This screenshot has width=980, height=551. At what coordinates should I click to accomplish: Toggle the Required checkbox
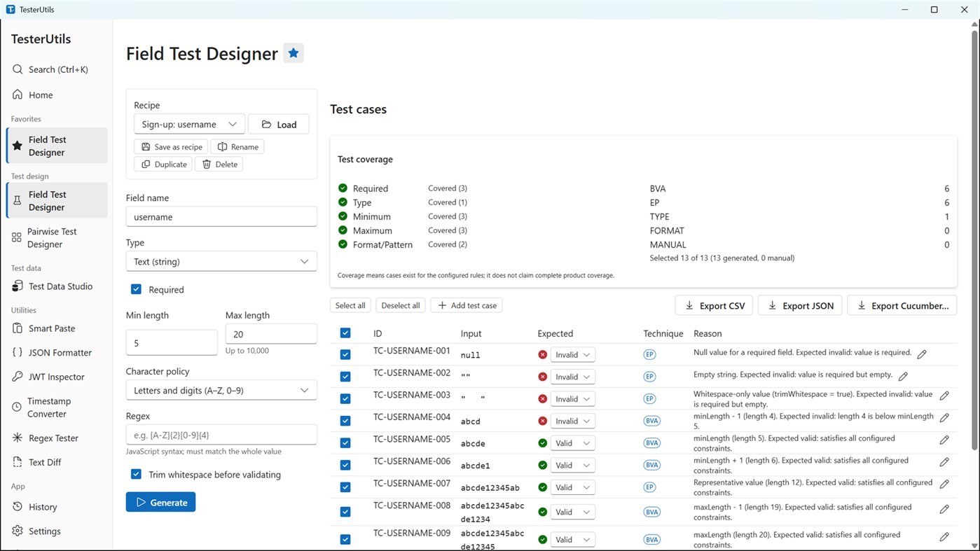click(136, 289)
